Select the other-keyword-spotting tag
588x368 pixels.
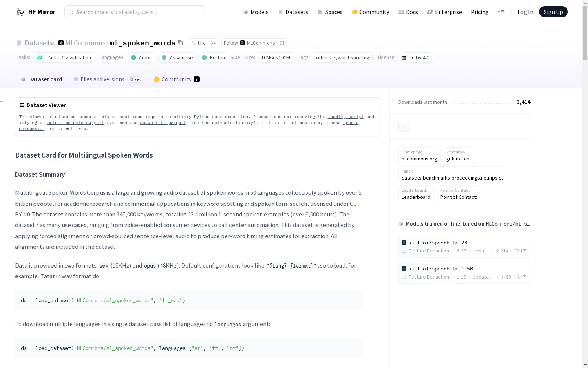click(343, 57)
